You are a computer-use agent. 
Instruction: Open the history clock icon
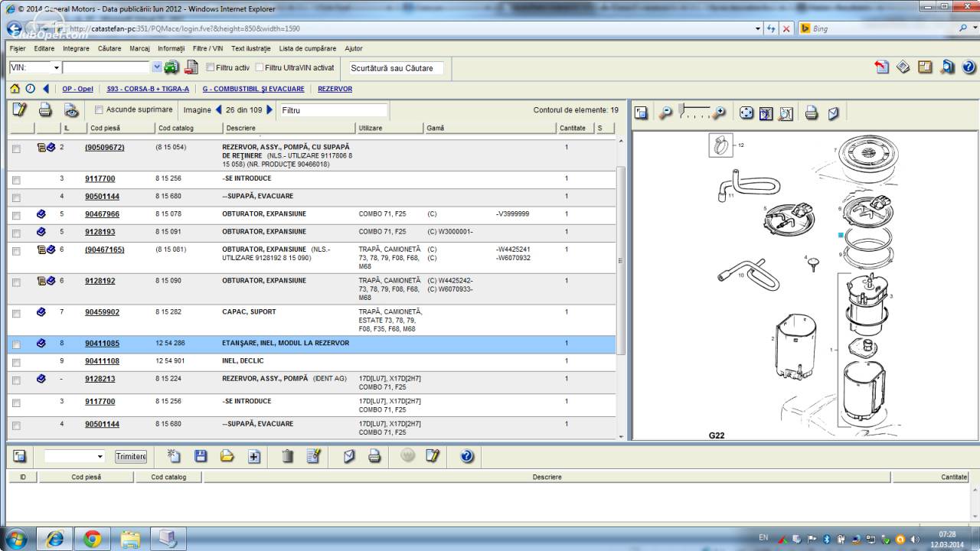click(x=31, y=89)
